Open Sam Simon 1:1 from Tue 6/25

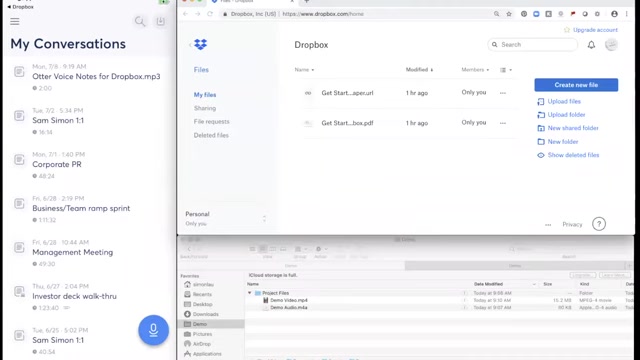pyautogui.click(x=58, y=340)
